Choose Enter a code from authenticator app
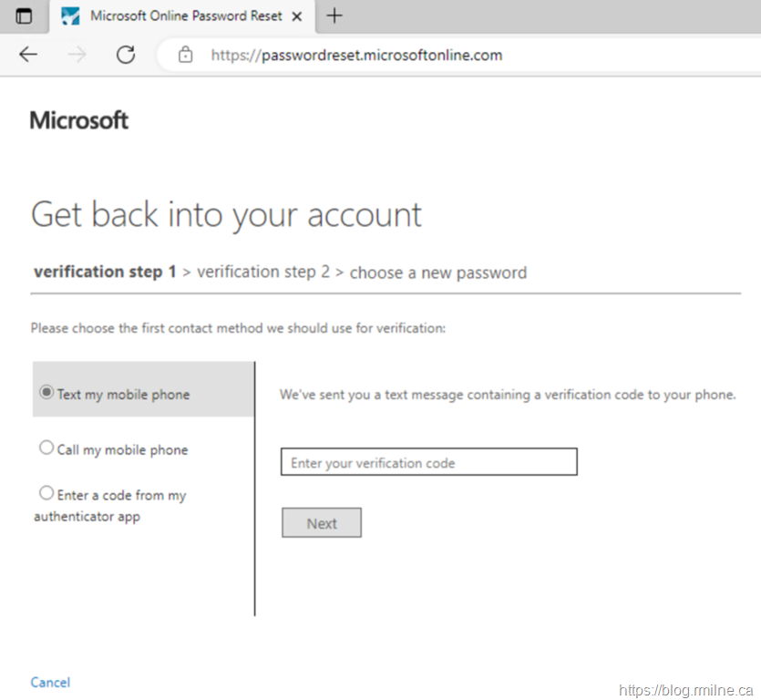 coord(46,493)
